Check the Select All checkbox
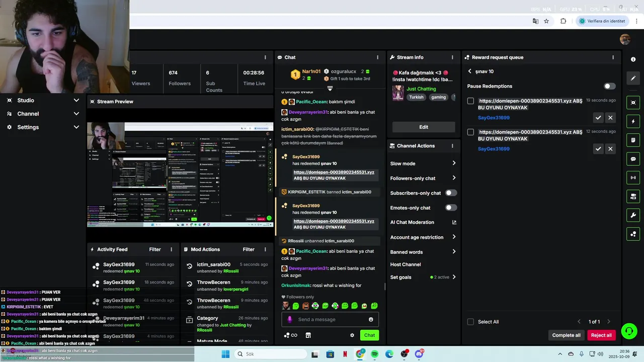 coord(470,322)
